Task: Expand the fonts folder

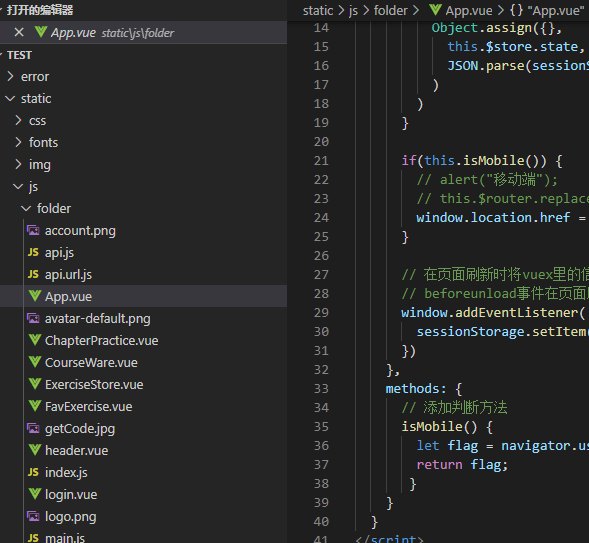Action: tap(18, 143)
